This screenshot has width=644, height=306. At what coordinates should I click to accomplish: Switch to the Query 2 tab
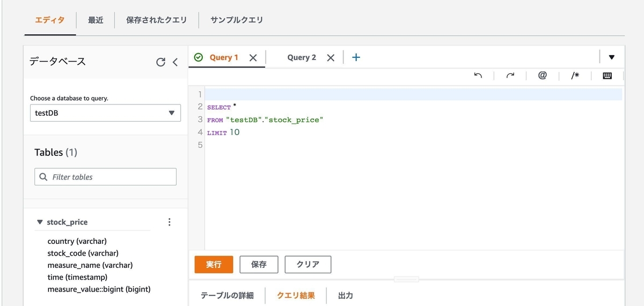click(302, 57)
